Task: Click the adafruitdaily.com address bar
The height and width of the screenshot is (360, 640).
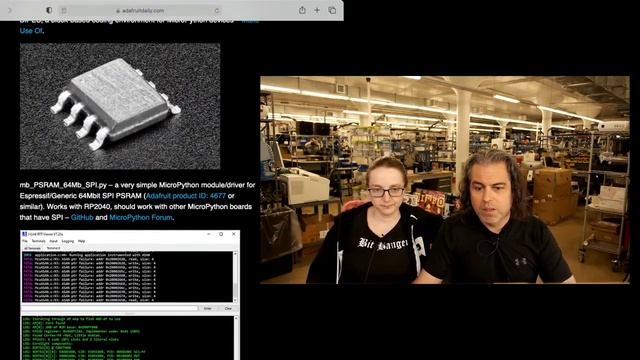Action: coord(140,11)
